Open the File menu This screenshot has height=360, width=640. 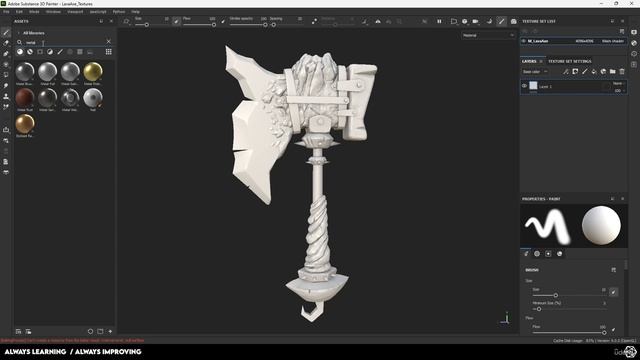(x=6, y=12)
